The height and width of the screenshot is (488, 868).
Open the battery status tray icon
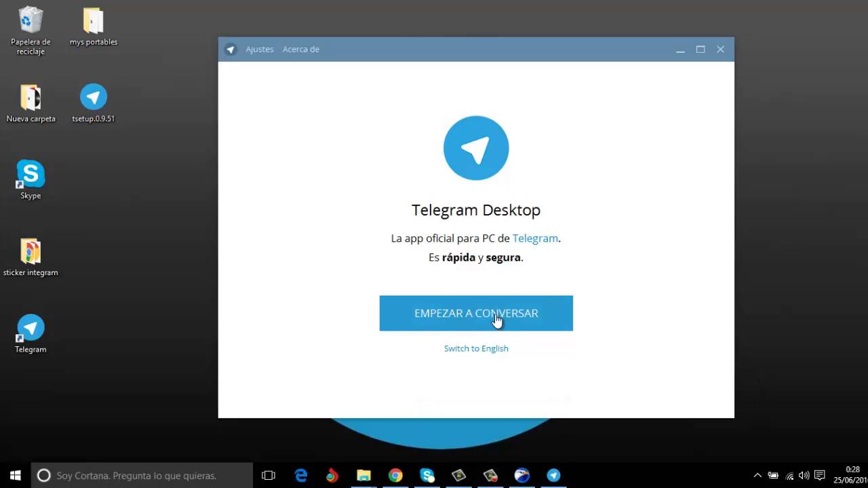pyautogui.click(x=773, y=475)
